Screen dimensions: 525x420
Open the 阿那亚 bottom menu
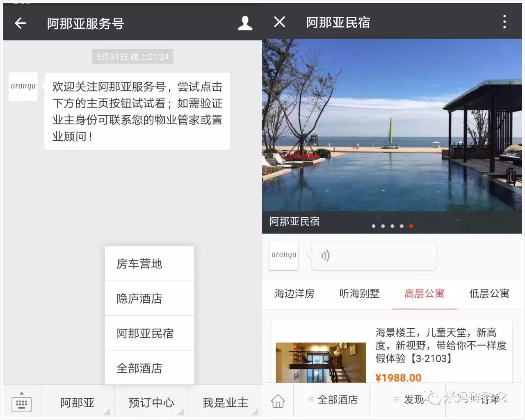pos(77,402)
